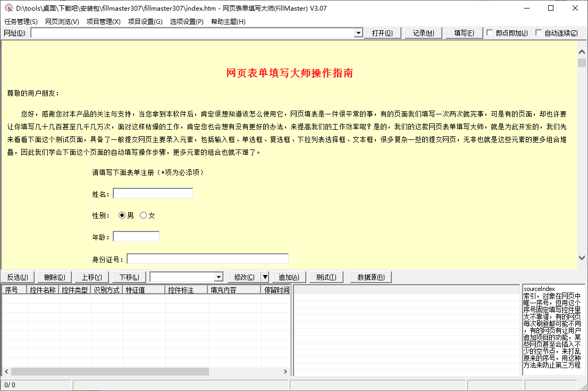Open the 项目管理(X) menu
Viewport: 588px width, 391px height.
click(104, 22)
